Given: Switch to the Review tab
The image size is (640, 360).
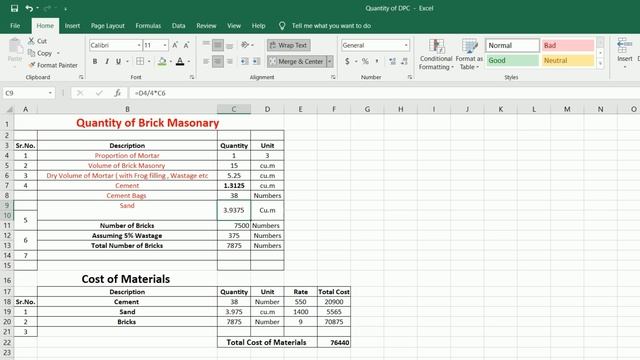Looking at the screenshot, I should coord(206,26).
